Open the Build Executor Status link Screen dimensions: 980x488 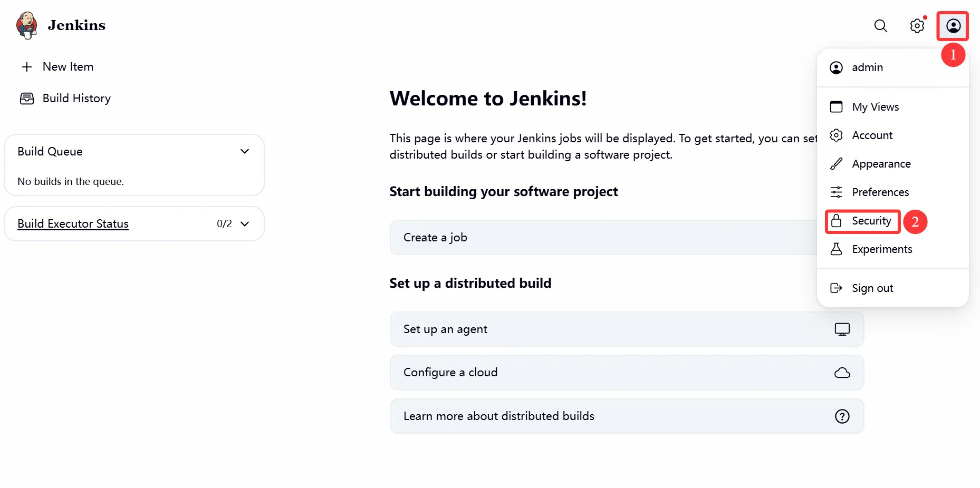click(73, 223)
